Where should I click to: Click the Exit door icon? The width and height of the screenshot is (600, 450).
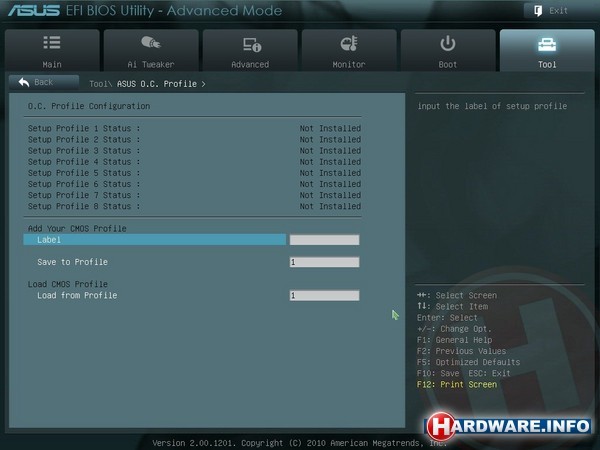(x=538, y=11)
